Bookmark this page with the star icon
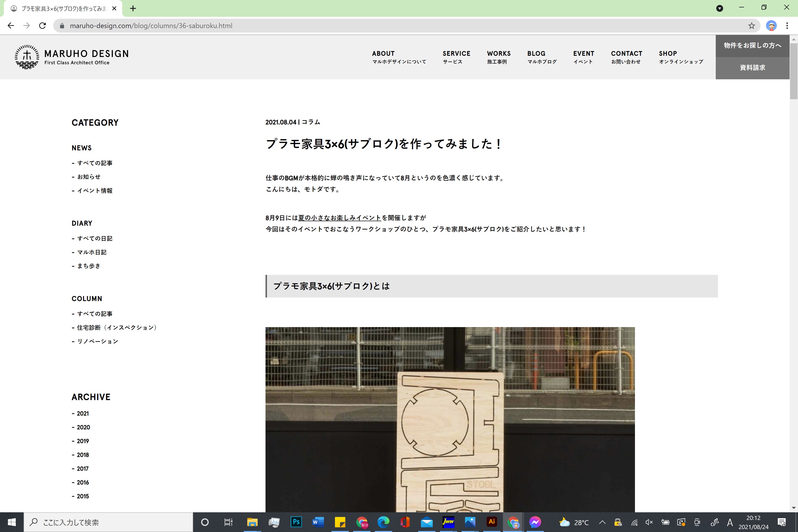The image size is (798, 532). 751,26
